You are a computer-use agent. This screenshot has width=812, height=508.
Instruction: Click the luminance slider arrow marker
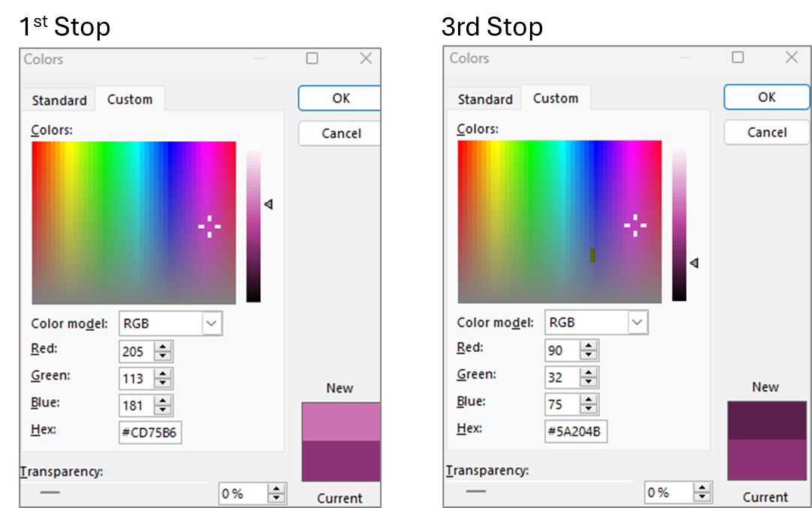click(268, 203)
